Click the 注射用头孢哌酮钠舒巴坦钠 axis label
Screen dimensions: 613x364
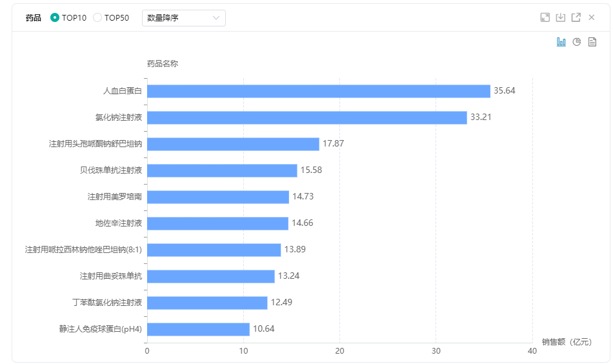pos(95,144)
